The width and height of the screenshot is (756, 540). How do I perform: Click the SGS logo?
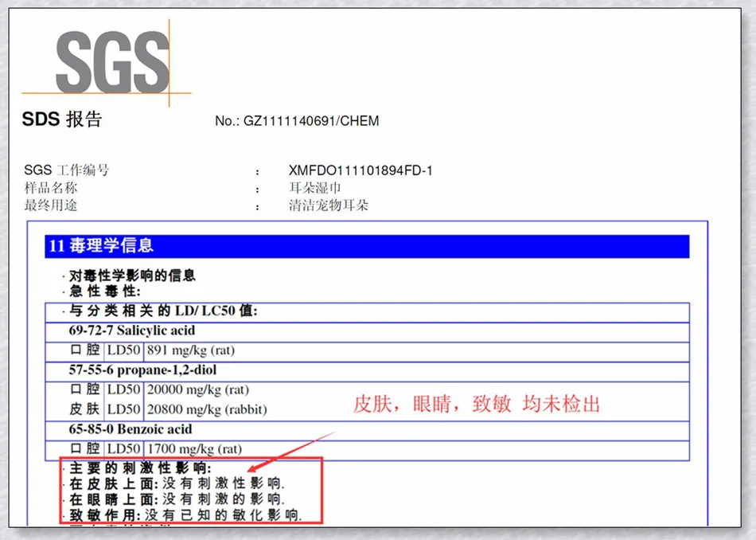click(107, 63)
